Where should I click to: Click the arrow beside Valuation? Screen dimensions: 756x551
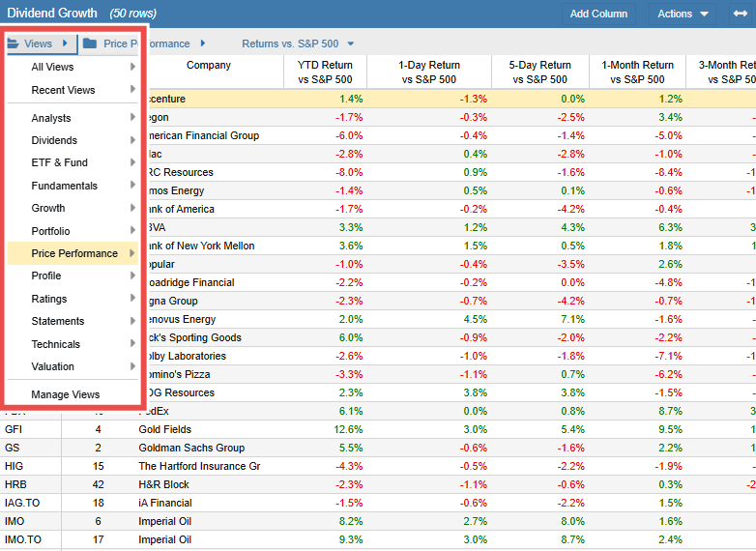(x=132, y=366)
